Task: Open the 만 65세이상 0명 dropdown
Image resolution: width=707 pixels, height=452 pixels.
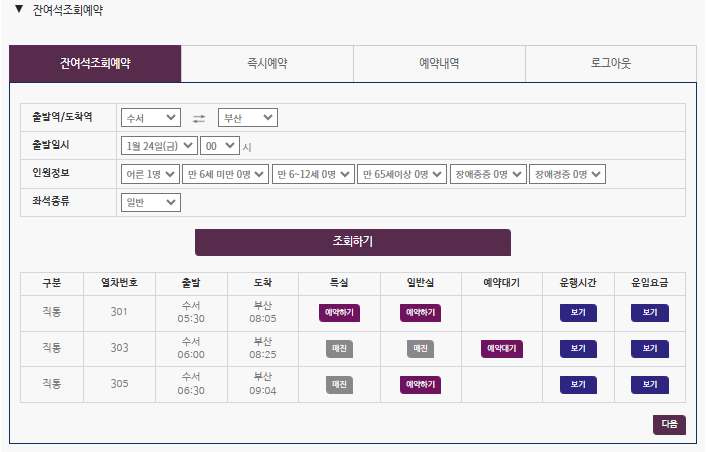Action: click(402, 174)
